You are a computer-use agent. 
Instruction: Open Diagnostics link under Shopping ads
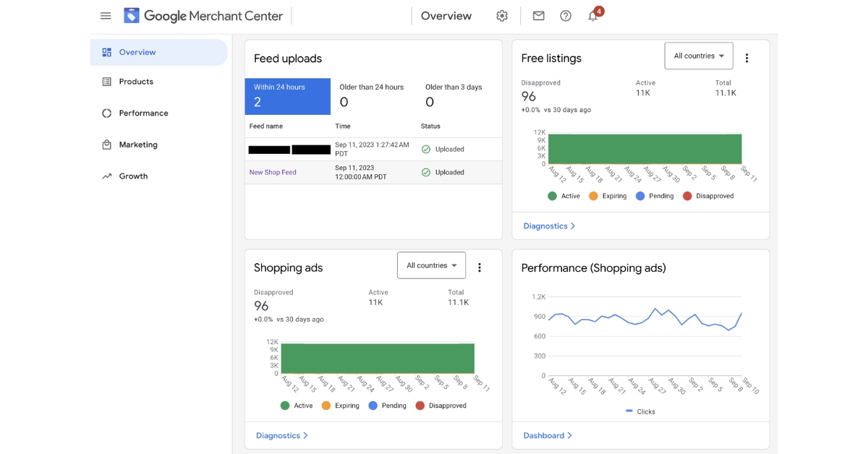(282, 435)
